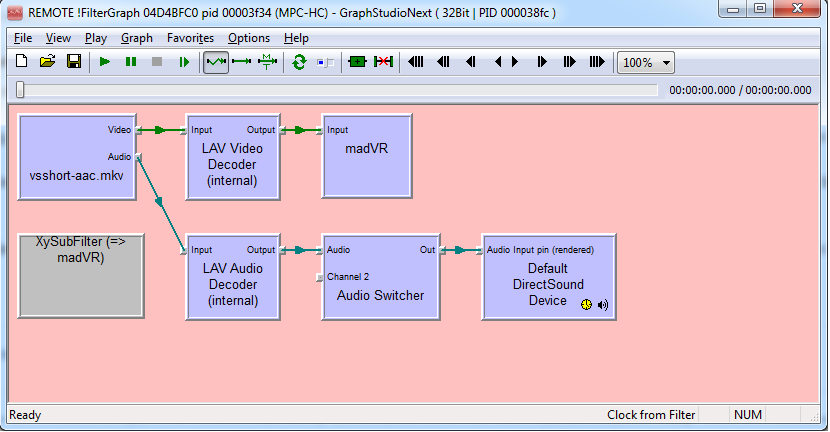Select the vsshort-aac.mkv source filter
This screenshot has height=432, width=830.
77,157
